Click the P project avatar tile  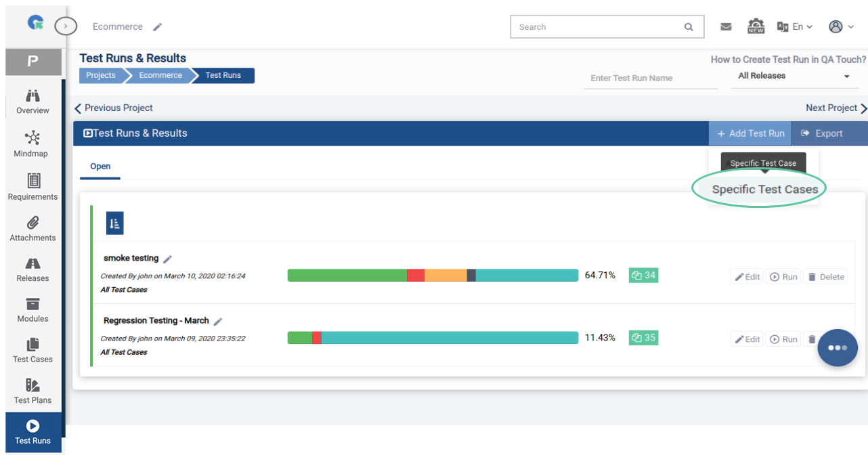point(32,62)
